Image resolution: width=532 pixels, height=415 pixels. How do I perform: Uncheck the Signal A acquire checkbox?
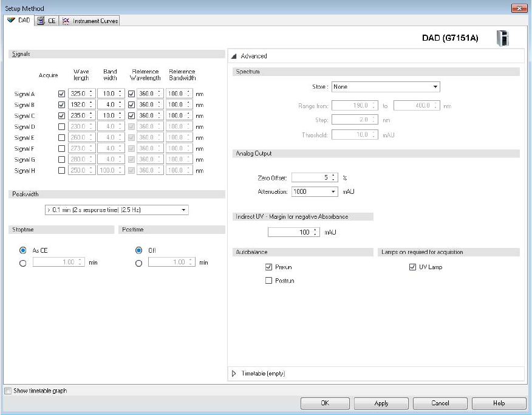[61, 94]
